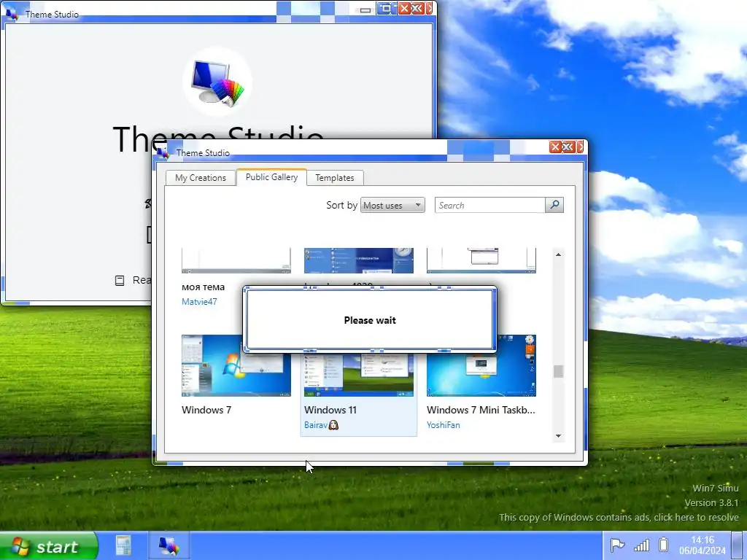
Task: Open the Windows 11 theme thumbnail
Action: (359, 376)
